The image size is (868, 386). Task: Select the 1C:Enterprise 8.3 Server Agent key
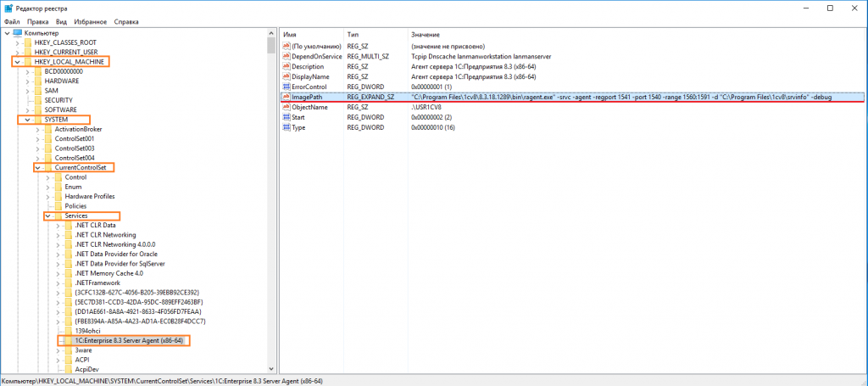[128, 340]
